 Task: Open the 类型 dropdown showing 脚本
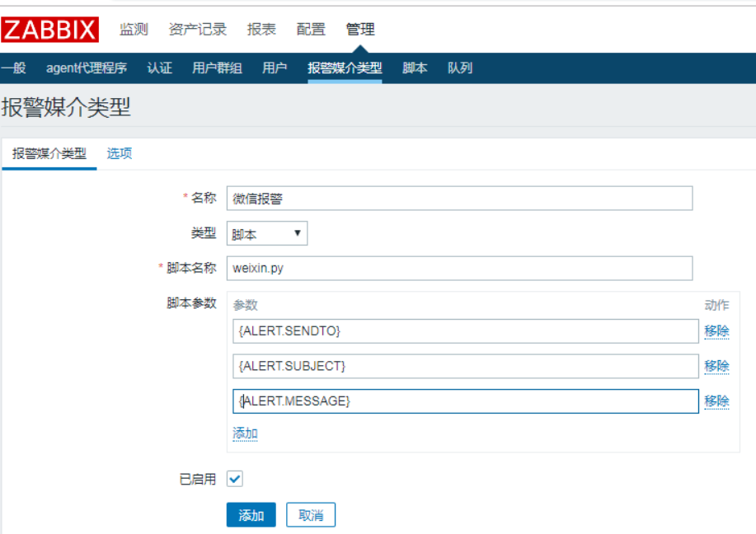pyautogui.click(x=267, y=234)
